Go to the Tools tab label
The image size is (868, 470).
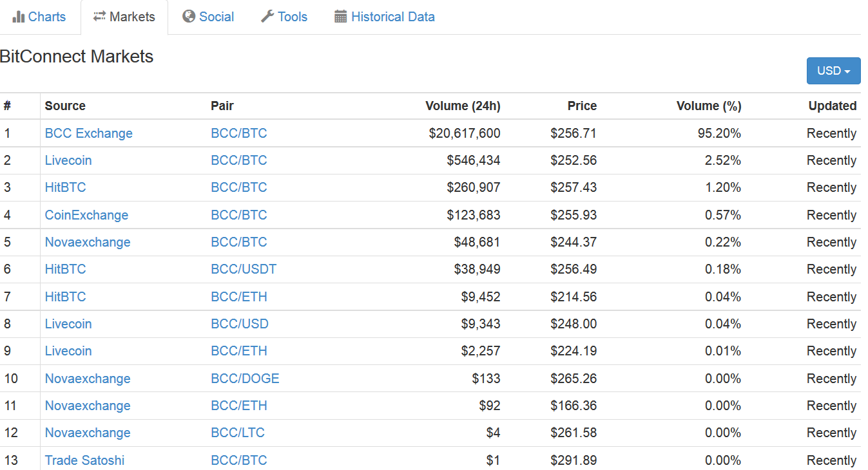pos(293,17)
